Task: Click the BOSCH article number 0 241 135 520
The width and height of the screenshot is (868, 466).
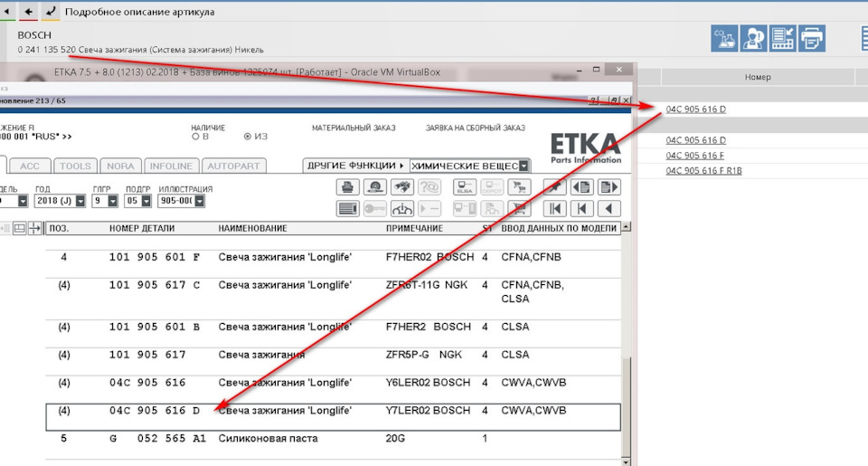Action: 46,50
